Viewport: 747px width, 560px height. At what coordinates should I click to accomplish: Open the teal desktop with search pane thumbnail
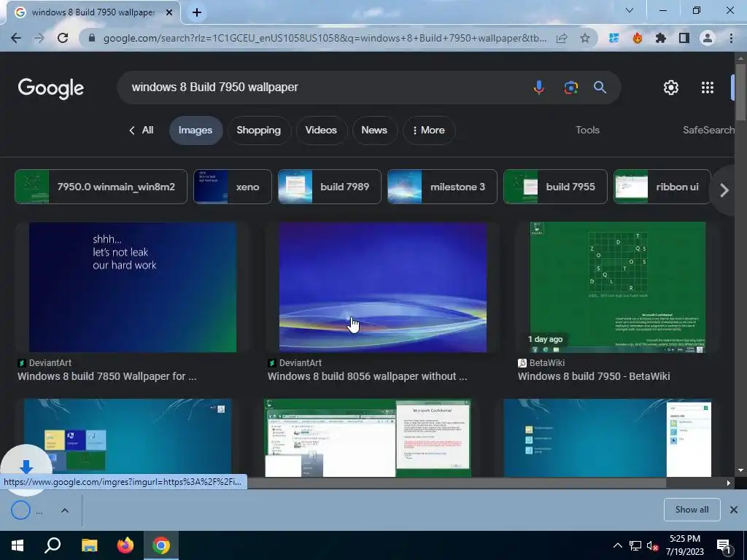tap(608, 437)
